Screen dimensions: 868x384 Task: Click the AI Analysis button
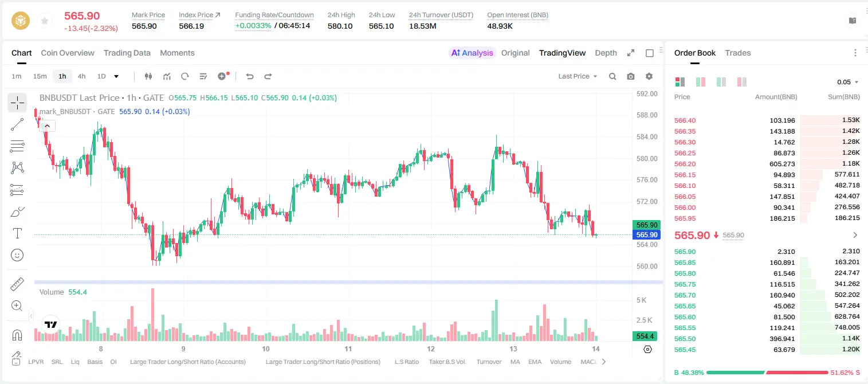click(x=472, y=53)
